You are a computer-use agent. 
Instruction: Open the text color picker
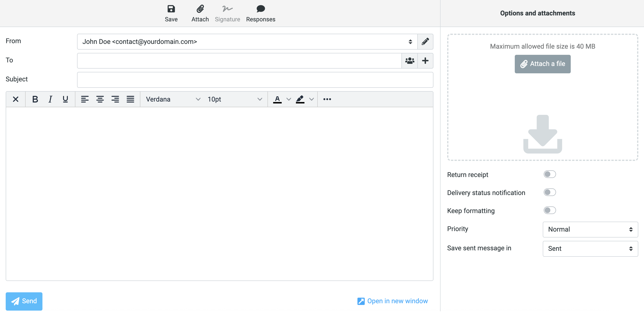pyautogui.click(x=289, y=99)
